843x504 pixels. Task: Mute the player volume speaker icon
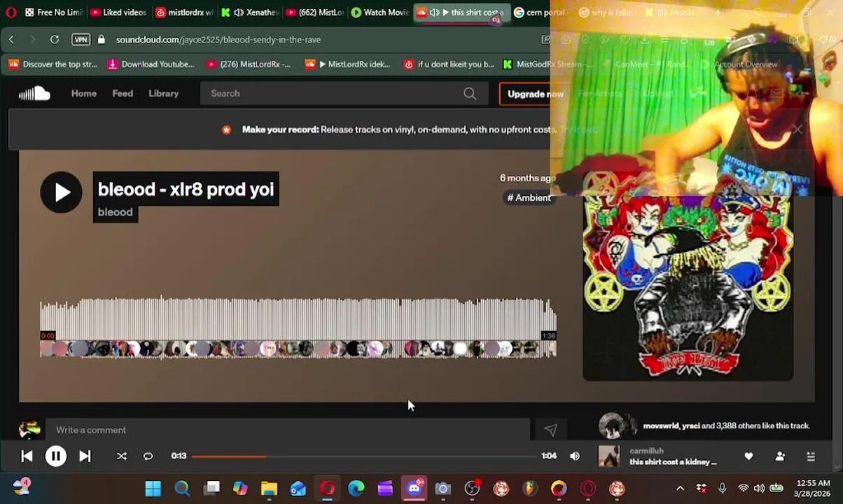[x=574, y=456]
